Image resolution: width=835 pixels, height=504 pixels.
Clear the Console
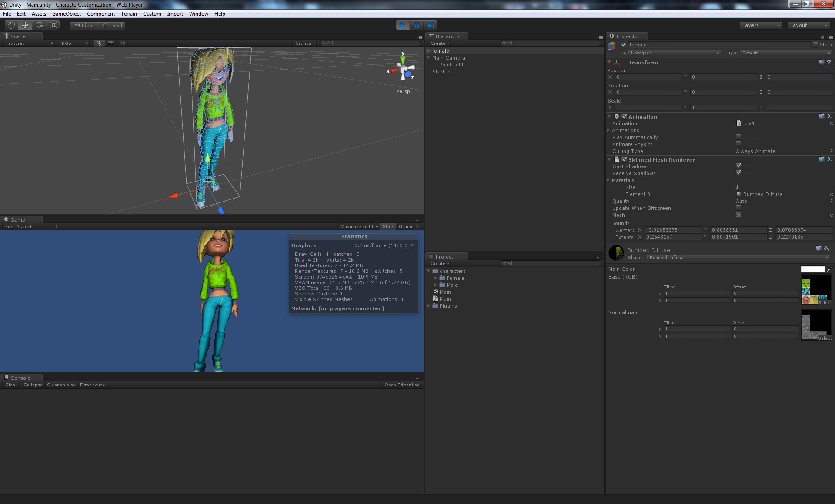tap(10, 385)
